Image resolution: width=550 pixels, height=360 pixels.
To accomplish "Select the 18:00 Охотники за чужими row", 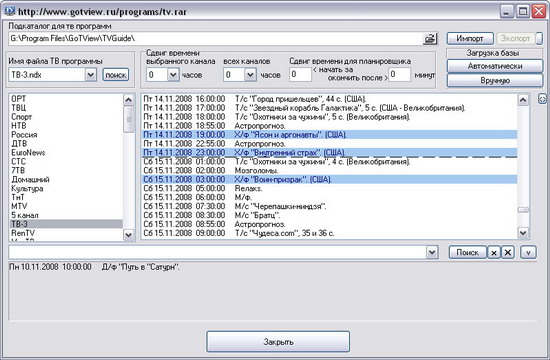I will 330,117.
